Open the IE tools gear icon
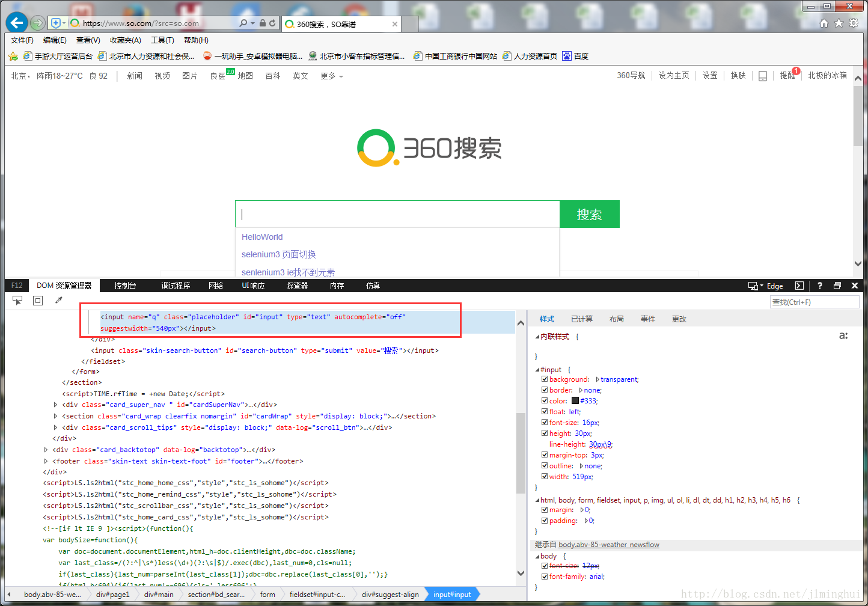 [x=854, y=23]
